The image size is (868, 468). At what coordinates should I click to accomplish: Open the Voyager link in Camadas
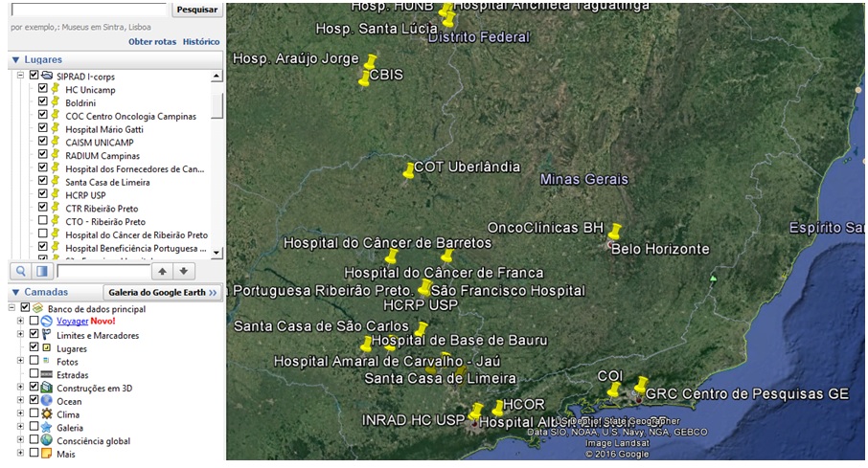coord(72,321)
